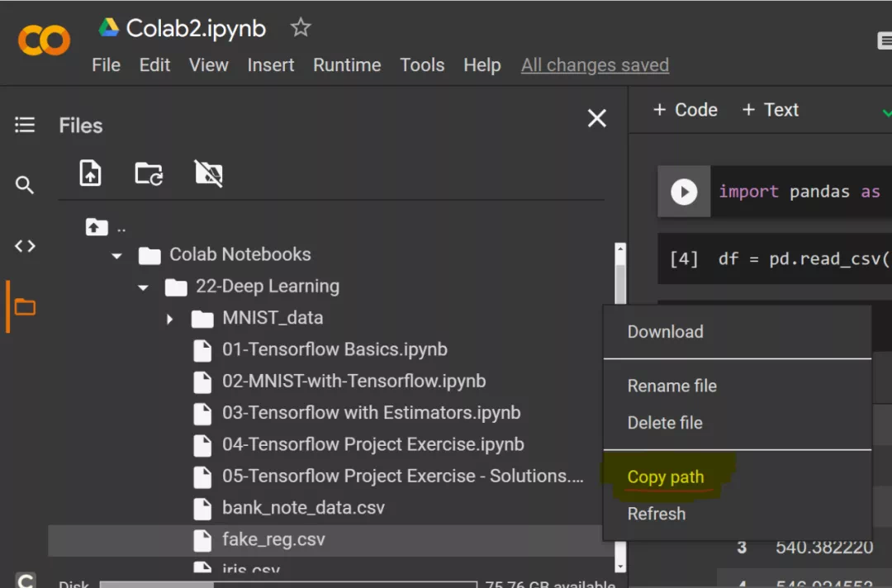Collapse the Colab Notebooks folder
The height and width of the screenshot is (588, 892).
[117, 255]
